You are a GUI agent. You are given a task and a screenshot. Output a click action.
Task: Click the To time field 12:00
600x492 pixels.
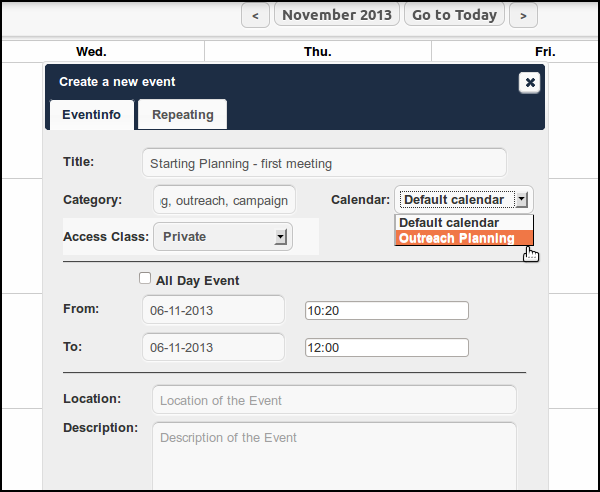click(x=386, y=348)
